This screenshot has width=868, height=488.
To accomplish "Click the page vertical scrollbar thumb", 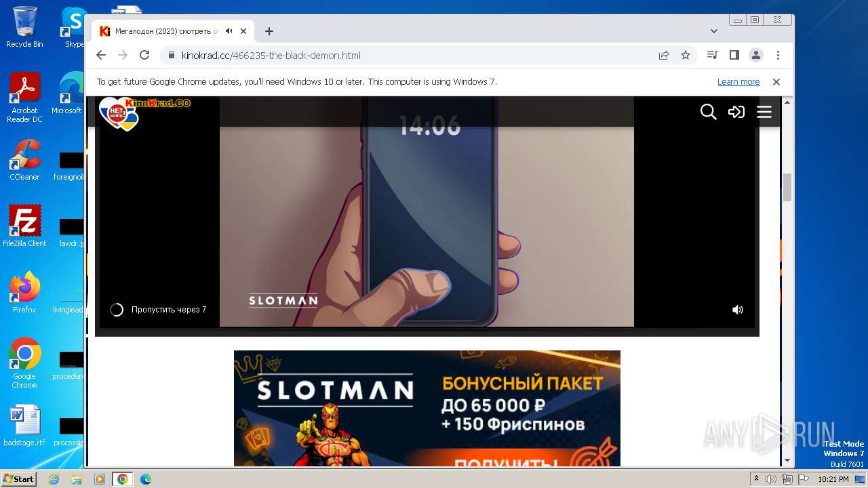I will (x=787, y=188).
